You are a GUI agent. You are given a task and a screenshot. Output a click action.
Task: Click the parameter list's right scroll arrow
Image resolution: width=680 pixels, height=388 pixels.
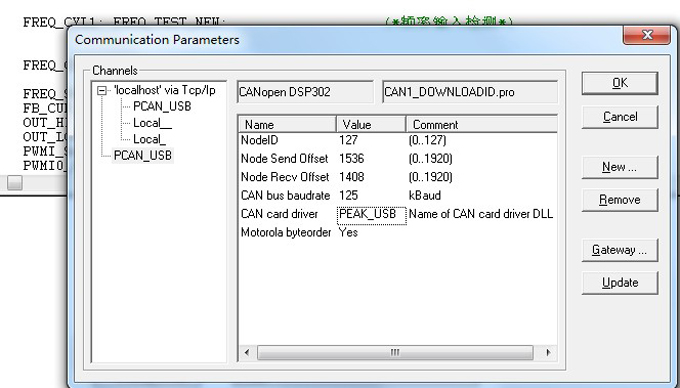[x=548, y=352]
